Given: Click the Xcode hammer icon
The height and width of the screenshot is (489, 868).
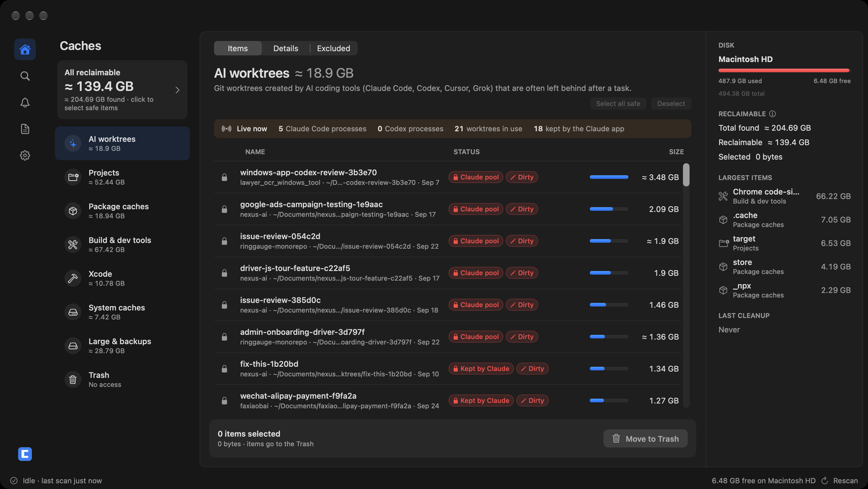Looking at the screenshot, I should (x=73, y=278).
